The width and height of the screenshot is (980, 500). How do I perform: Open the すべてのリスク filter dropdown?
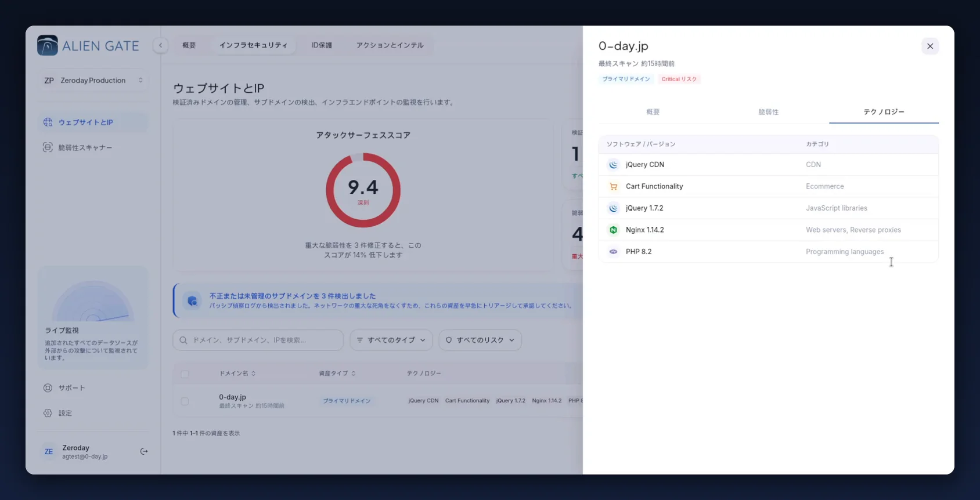[x=480, y=340]
